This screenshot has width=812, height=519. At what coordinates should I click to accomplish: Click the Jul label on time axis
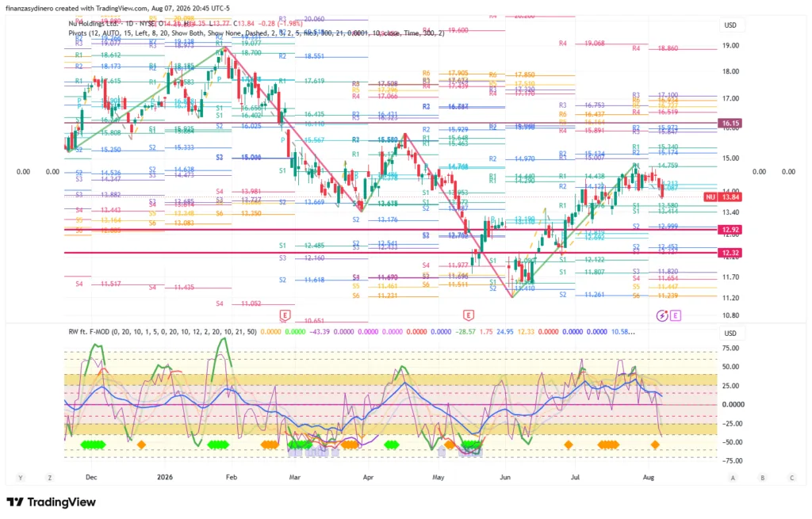(x=575, y=477)
